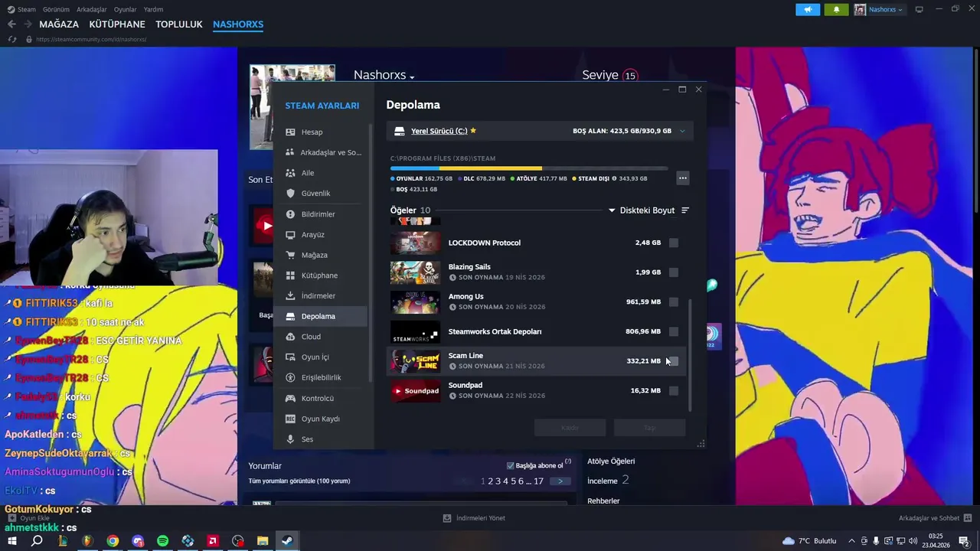Toggle Başlığa abone ol checkbox
This screenshot has height=551, width=980.
click(x=511, y=465)
